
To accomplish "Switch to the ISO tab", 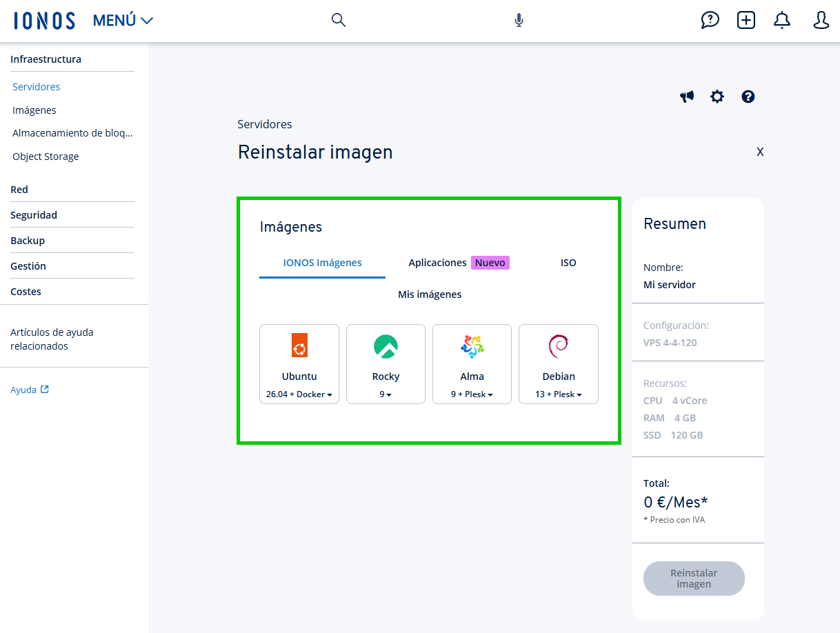I will 568,263.
